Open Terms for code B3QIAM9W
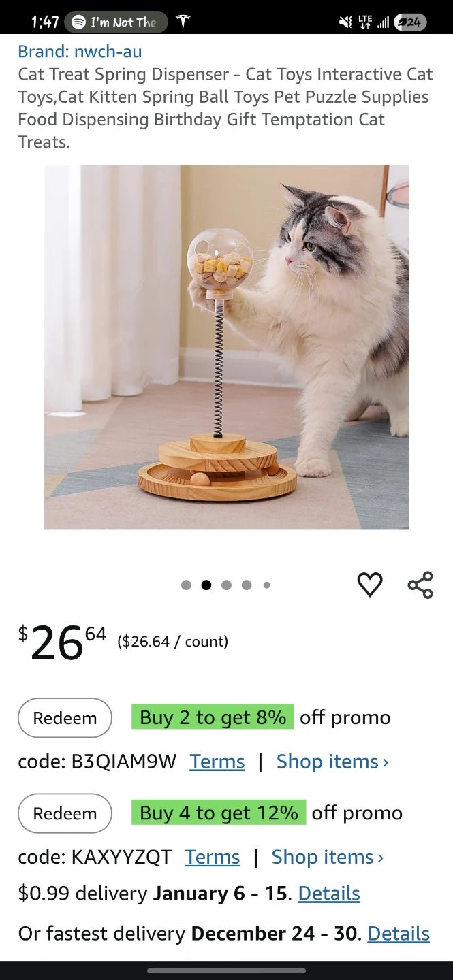The image size is (453, 980). [x=217, y=762]
